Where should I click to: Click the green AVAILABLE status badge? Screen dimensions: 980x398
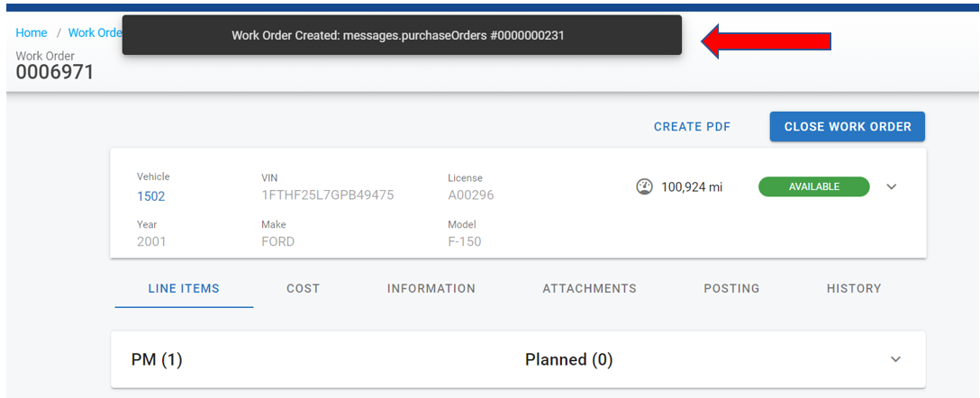tap(813, 187)
